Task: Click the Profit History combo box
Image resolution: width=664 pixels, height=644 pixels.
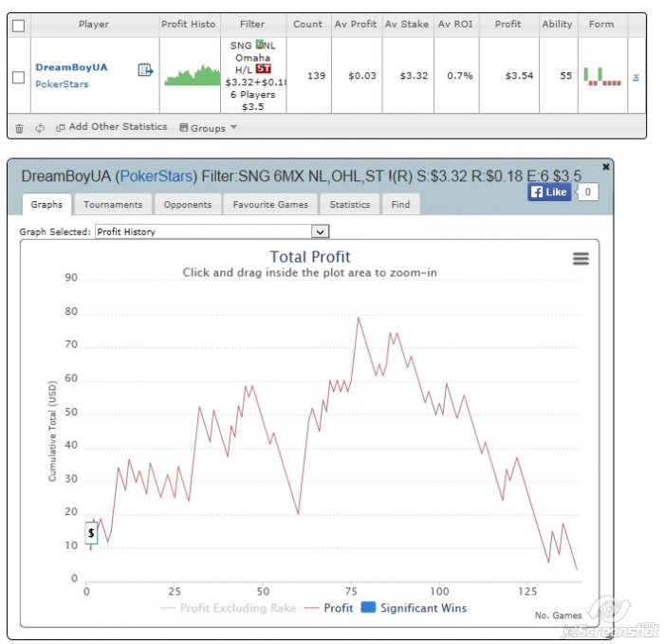Action: coord(212,231)
